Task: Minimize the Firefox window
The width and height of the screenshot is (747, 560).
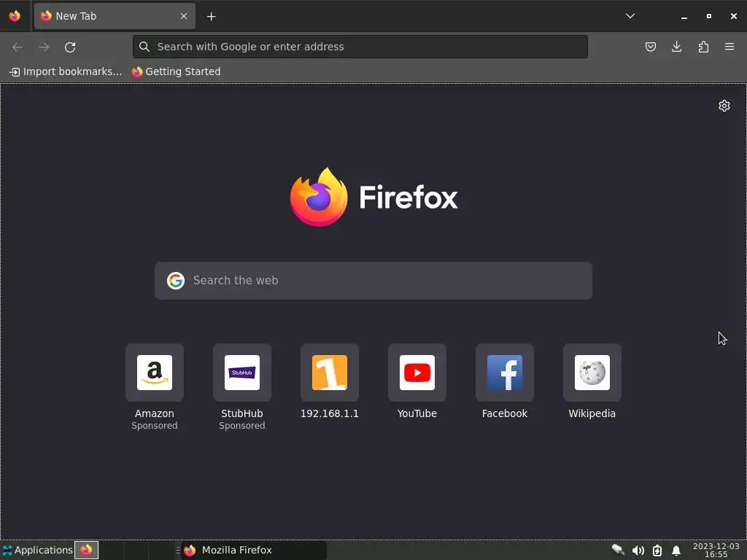Action: pyautogui.click(x=684, y=16)
